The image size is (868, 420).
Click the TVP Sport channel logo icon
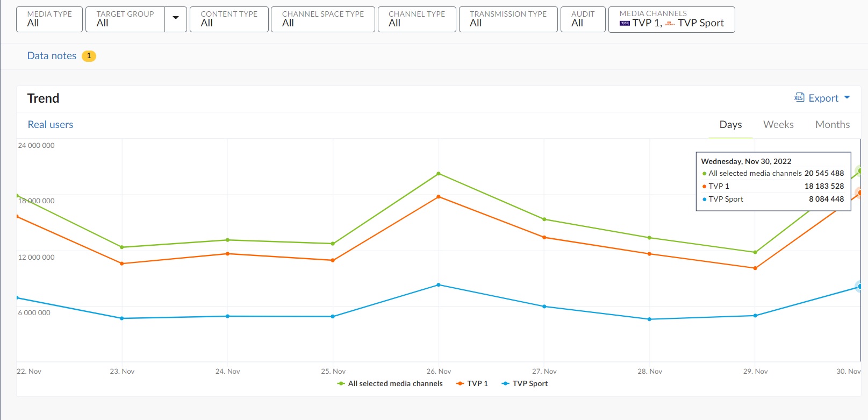[x=670, y=23]
